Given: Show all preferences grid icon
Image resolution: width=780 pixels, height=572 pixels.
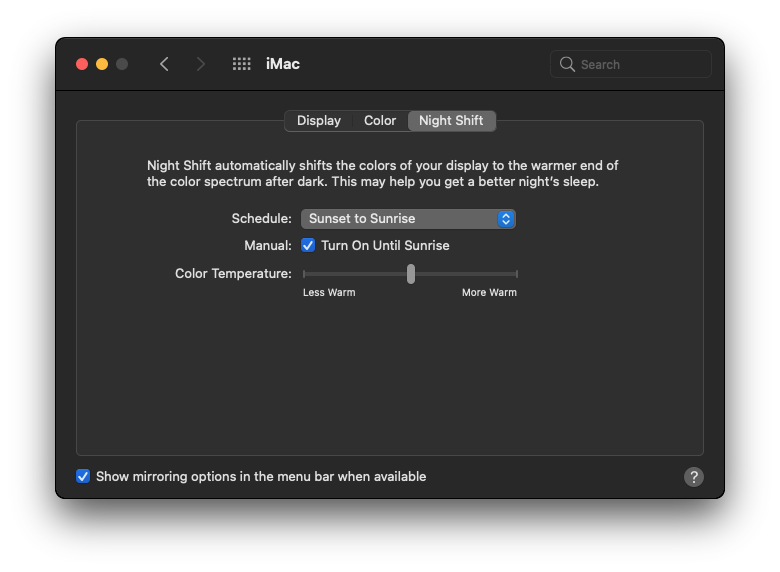Looking at the screenshot, I should coord(241,64).
